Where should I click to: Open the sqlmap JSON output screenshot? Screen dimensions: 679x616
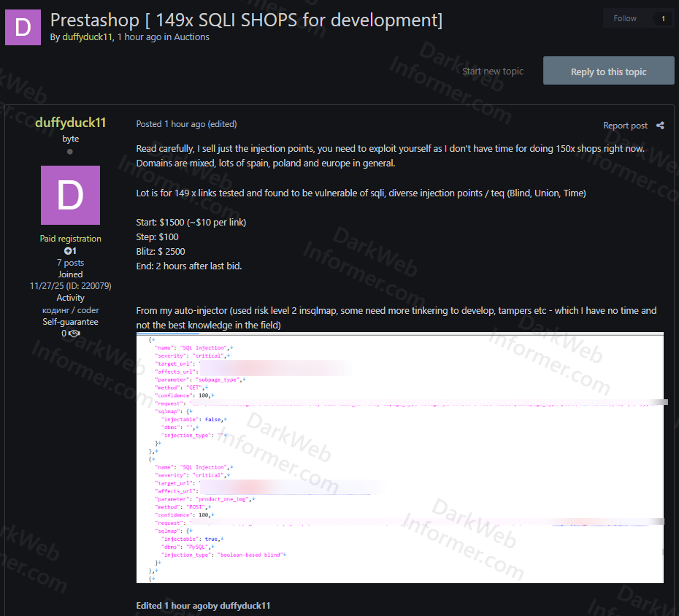[399, 458]
